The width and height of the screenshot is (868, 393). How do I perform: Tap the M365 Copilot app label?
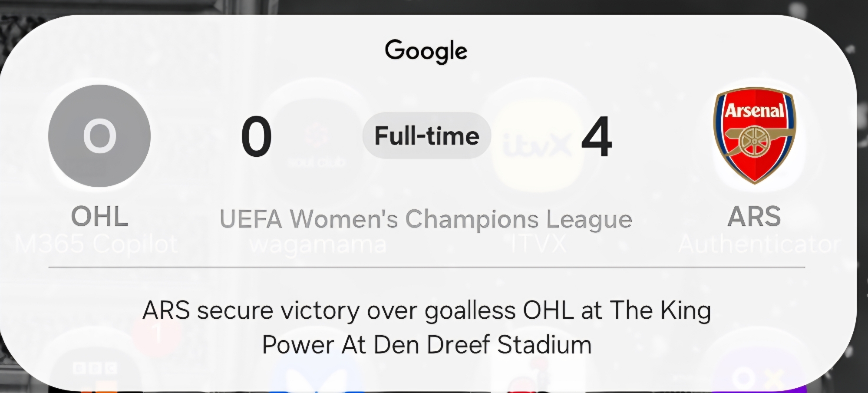click(96, 244)
